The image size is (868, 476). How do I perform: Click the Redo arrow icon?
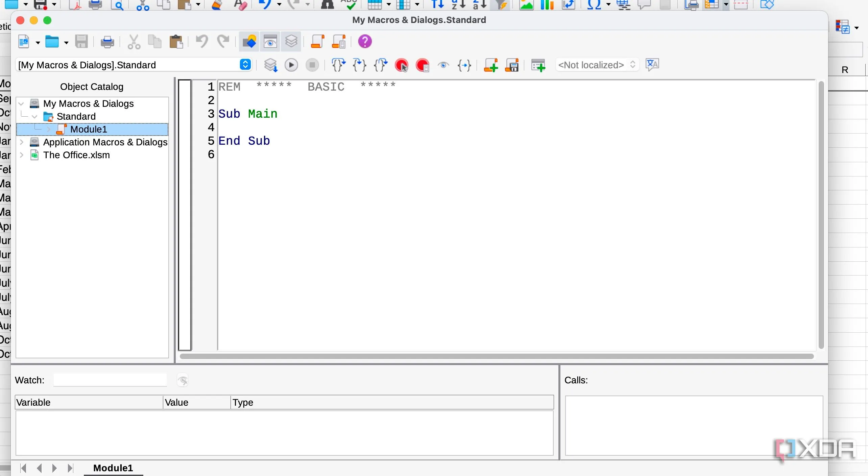point(223,42)
